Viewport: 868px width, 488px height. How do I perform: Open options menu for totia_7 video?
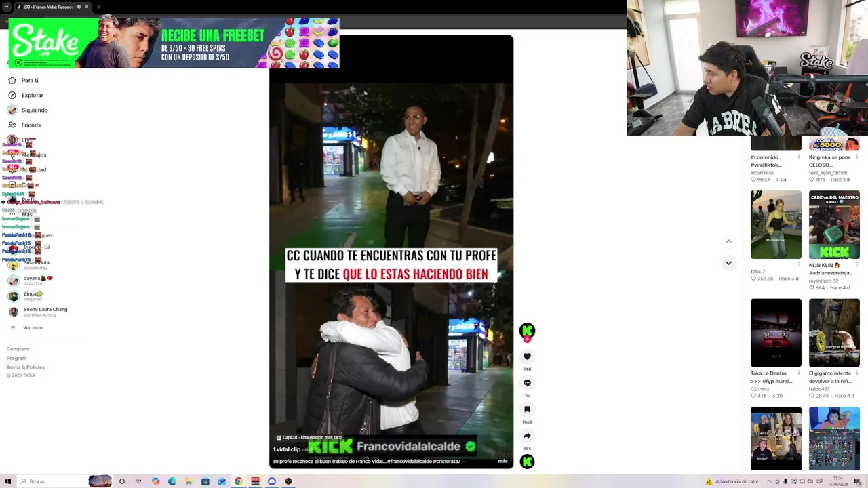799,266
